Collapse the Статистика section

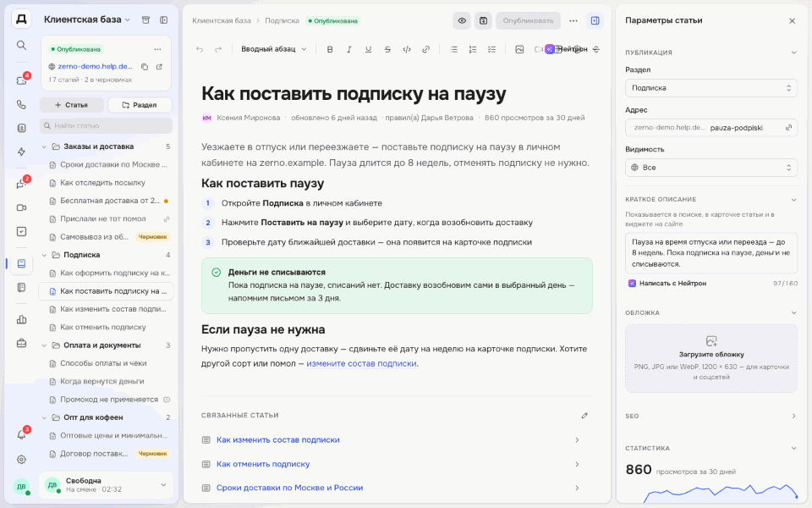pos(793,449)
